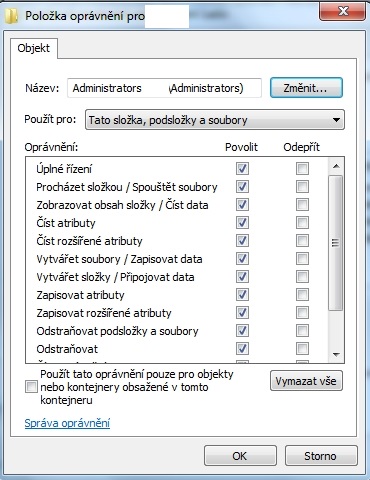Uncheck Povolit for Úplné řízení
Viewport: 370px width, 480px height.
point(242,169)
